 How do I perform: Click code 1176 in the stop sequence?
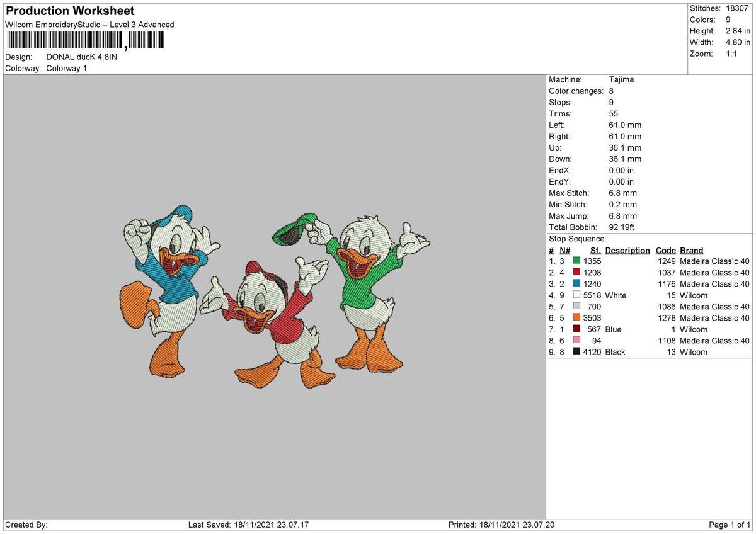[x=667, y=283]
